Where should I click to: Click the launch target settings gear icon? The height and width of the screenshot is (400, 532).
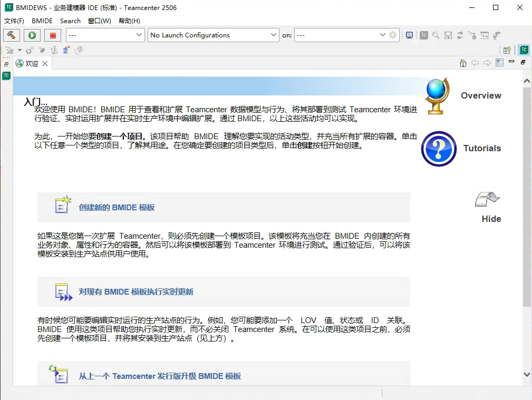393,35
